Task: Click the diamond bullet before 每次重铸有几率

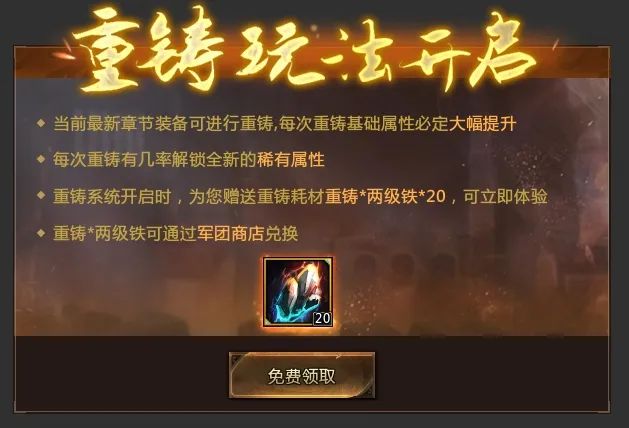Action: (41, 159)
